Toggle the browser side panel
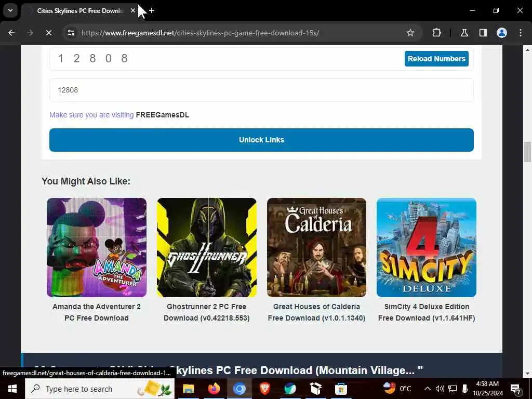 tap(483, 33)
